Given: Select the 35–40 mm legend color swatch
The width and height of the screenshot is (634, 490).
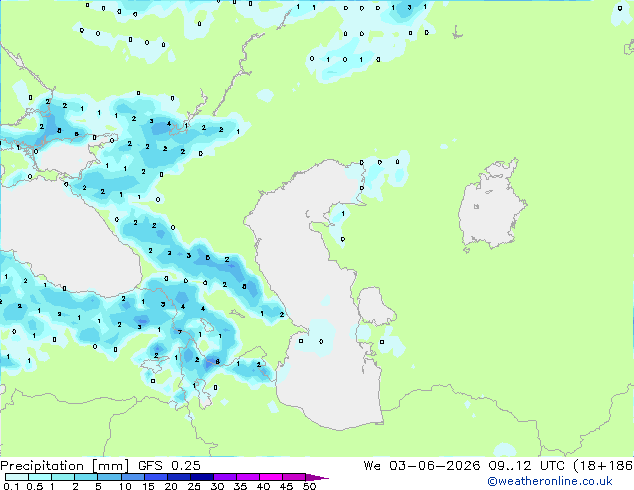Looking at the screenshot, I should click(x=248, y=477).
